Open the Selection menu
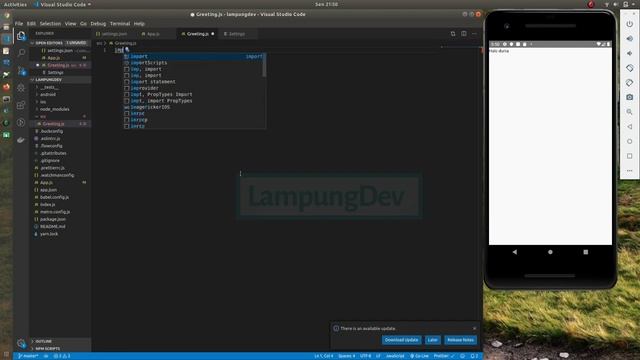 point(50,24)
